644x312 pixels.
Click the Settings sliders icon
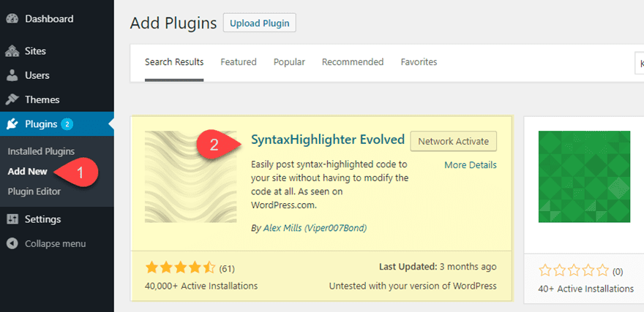(x=12, y=219)
